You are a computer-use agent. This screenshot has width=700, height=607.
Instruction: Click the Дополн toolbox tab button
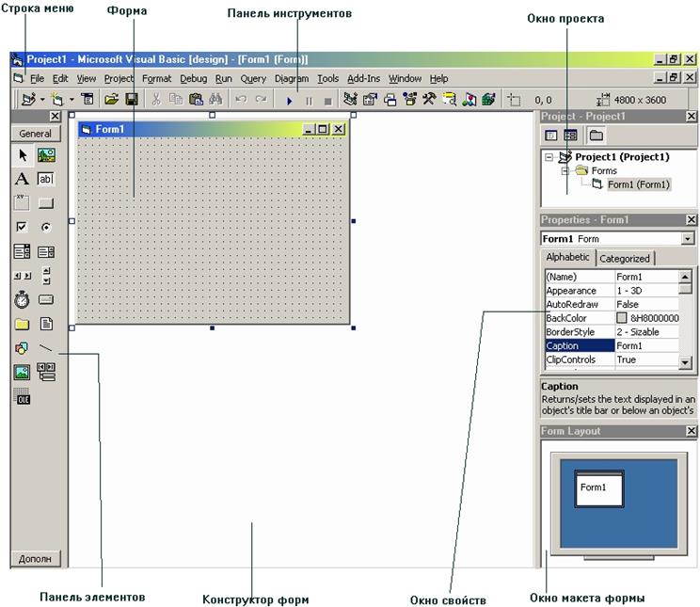[x=35, y=559]
